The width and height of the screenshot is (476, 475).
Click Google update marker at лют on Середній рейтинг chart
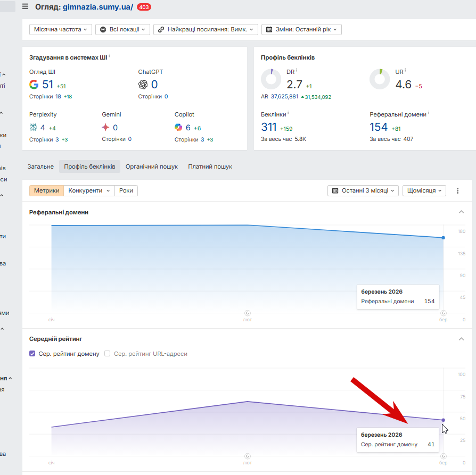click(248, 456)
